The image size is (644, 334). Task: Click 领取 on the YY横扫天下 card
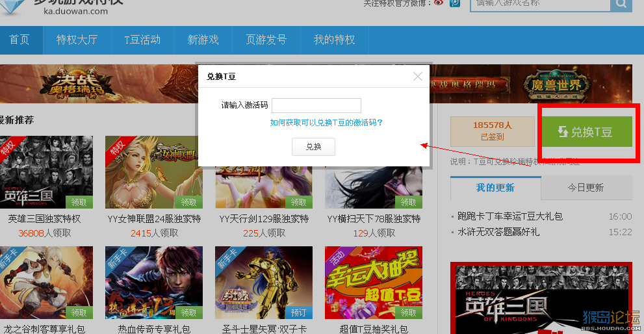coord(408,202)
